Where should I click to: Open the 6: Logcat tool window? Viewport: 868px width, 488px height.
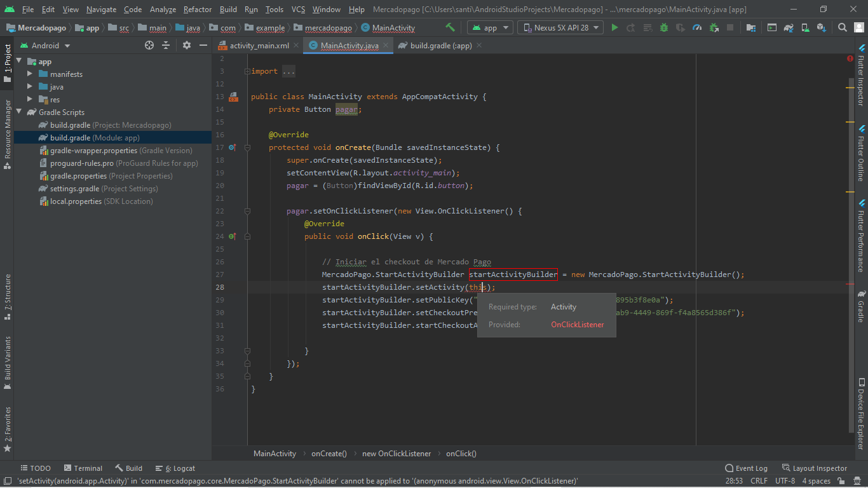pyautogui.click(x=175, y=468)
